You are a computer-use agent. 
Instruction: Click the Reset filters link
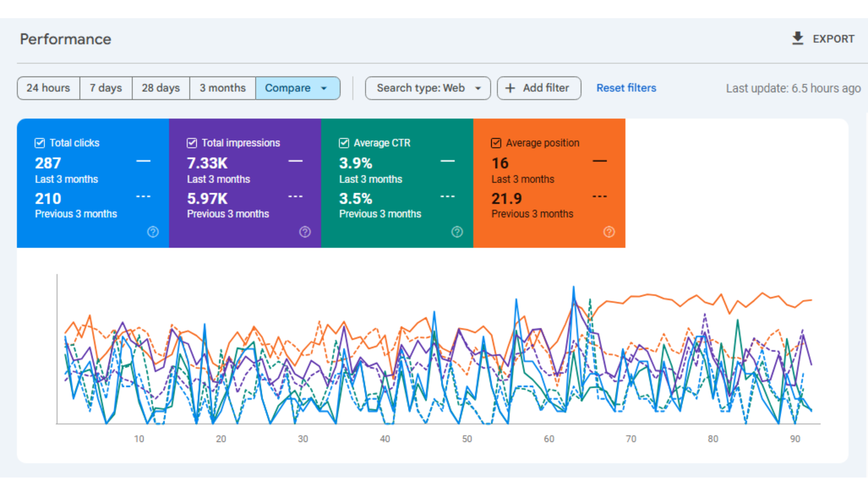pyautogui.click(x=626, y=88)
